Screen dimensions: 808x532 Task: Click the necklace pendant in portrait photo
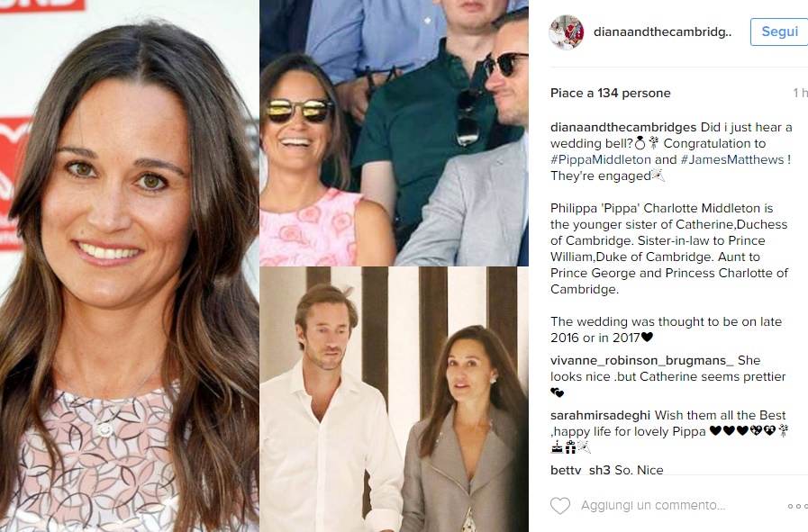point(105,429)
